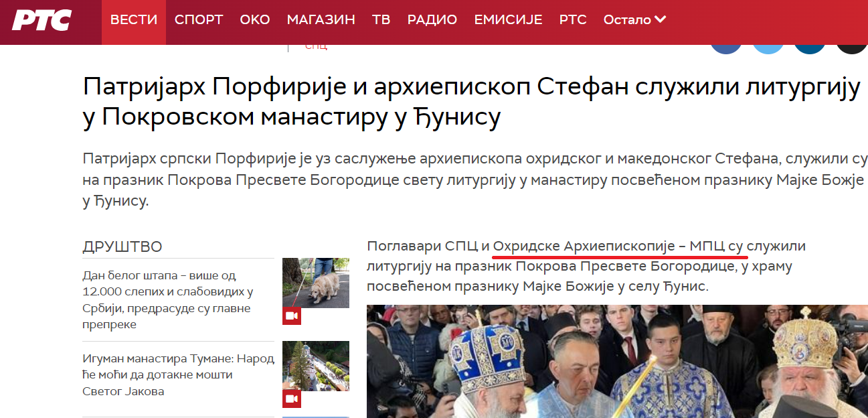Viewport: 868px width, 418px height.
Task: Click the article headline about Patriarch Porfirije
Action: 470,102
